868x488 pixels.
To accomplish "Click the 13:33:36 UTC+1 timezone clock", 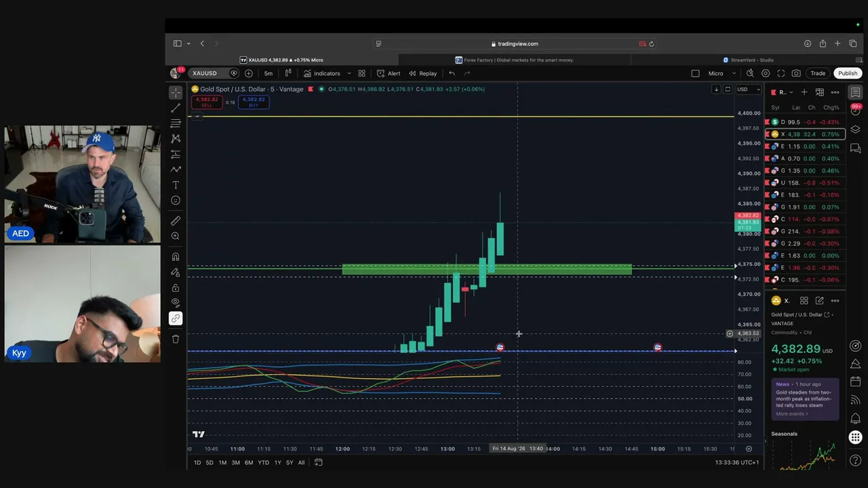I will (x=736, y=462).
